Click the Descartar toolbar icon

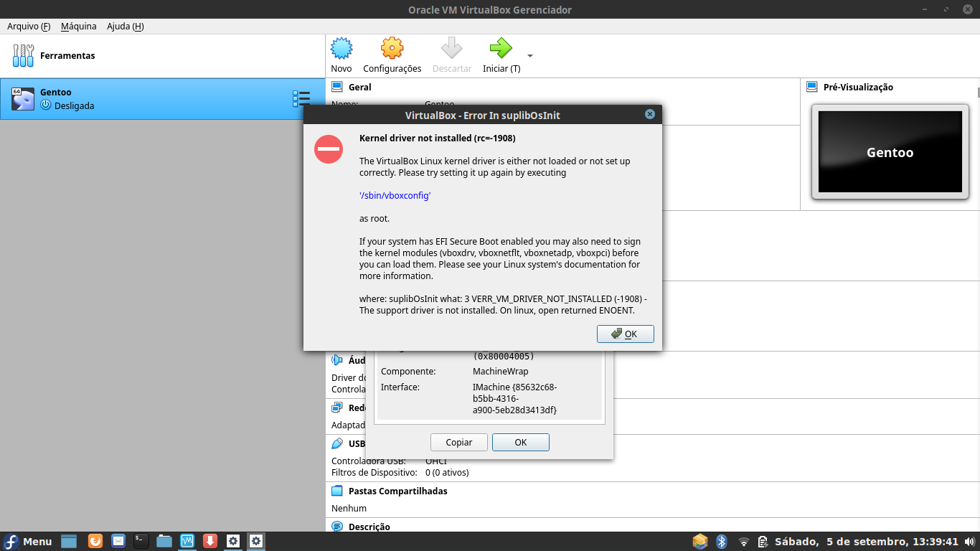(452, 49)
